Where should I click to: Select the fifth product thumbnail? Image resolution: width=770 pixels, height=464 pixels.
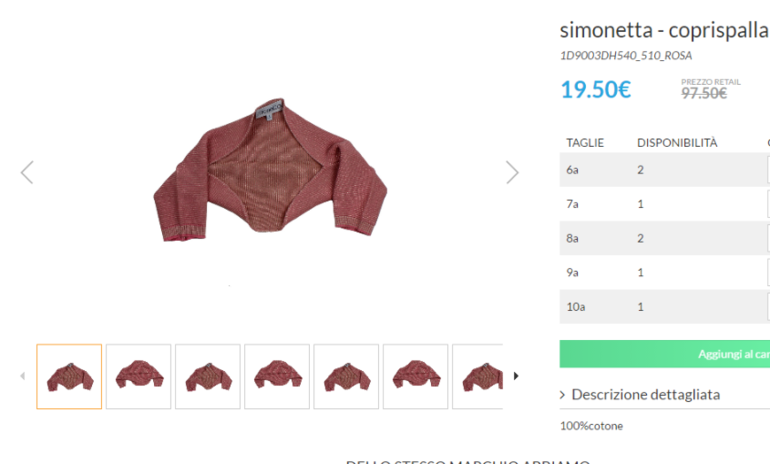click(346, 376)
